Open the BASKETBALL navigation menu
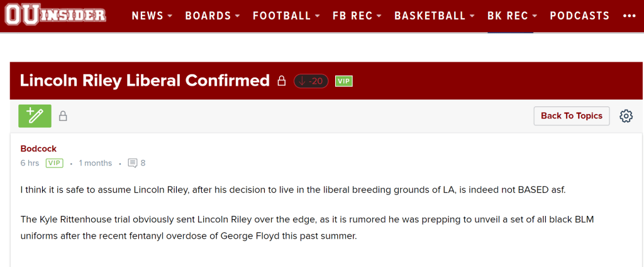 click(435, 16)
